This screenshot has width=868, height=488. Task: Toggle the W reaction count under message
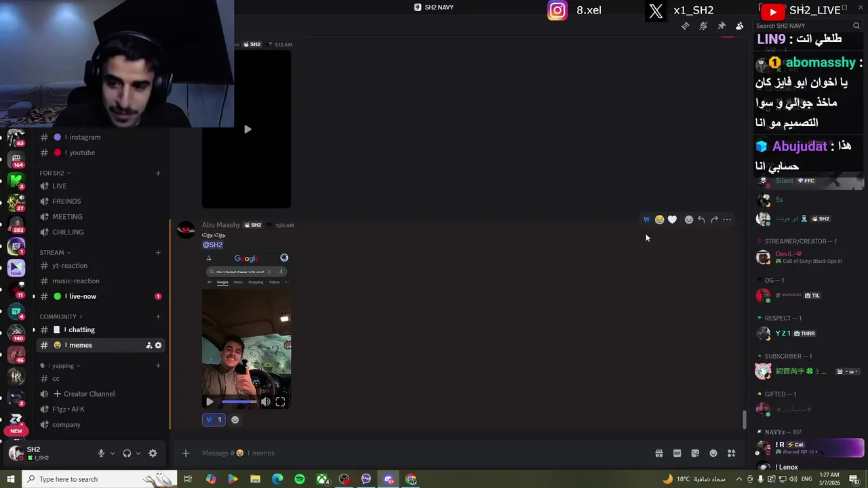214,420
